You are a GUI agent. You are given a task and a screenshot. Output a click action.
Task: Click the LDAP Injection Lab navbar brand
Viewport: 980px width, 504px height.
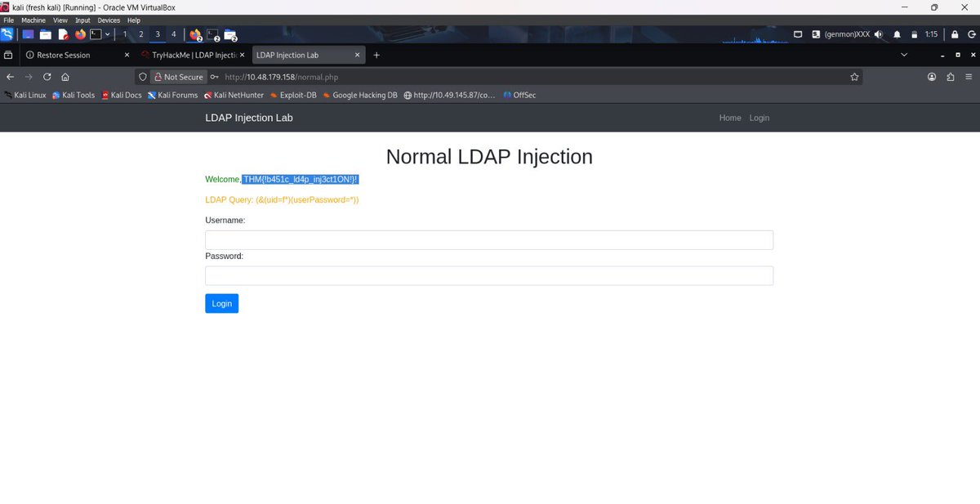[249, 118]
